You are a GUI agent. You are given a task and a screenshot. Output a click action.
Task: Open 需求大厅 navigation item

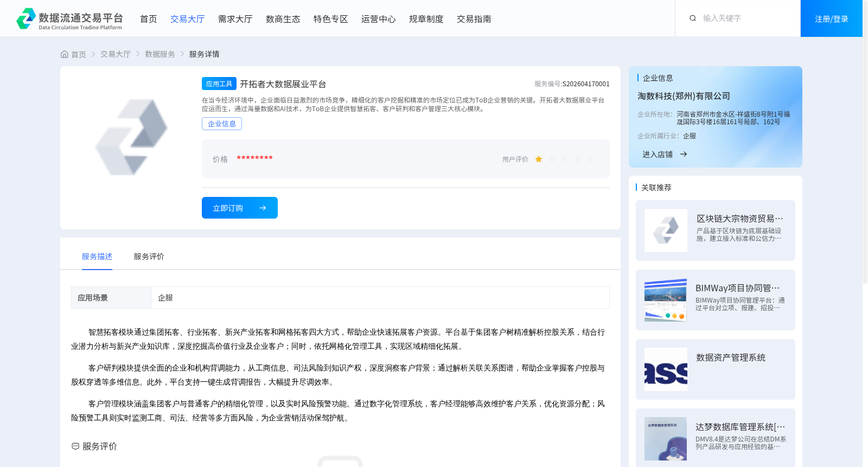(x=235, y=19)
